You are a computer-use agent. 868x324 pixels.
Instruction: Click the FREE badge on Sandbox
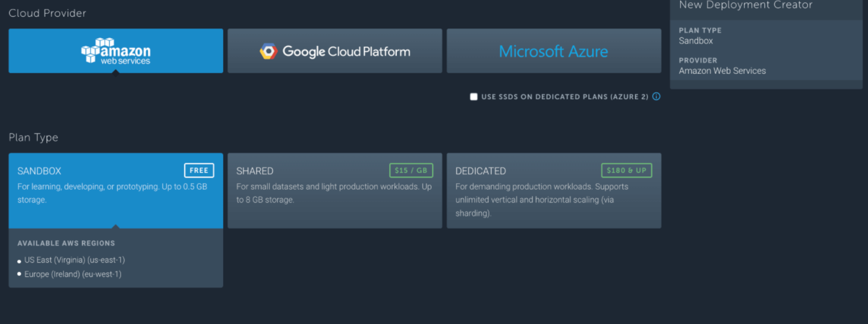199,170
